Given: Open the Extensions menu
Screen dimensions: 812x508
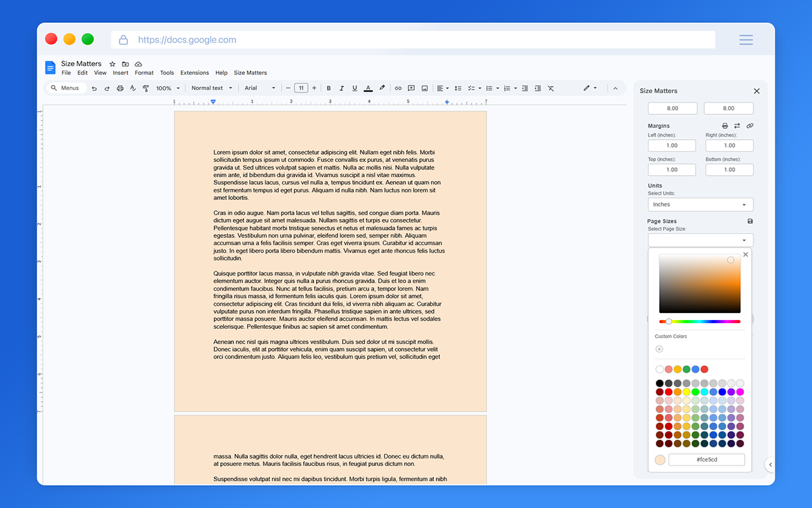Looking at the screenshot, I should tap(194, 73).
